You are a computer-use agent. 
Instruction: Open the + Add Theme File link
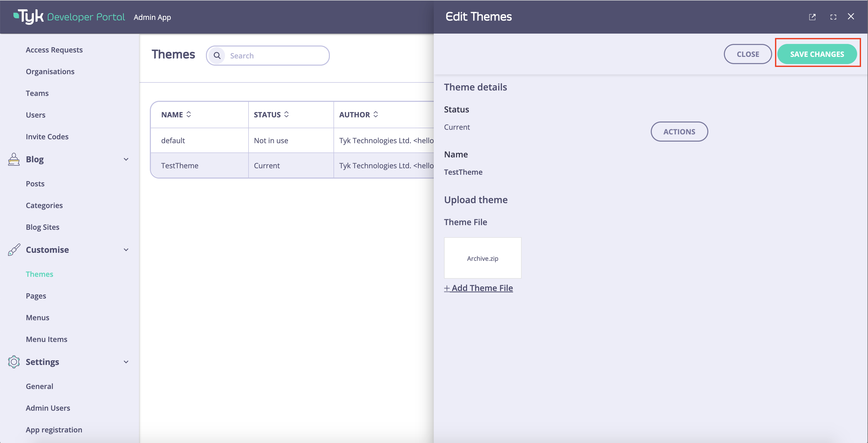tap(478, 288)
